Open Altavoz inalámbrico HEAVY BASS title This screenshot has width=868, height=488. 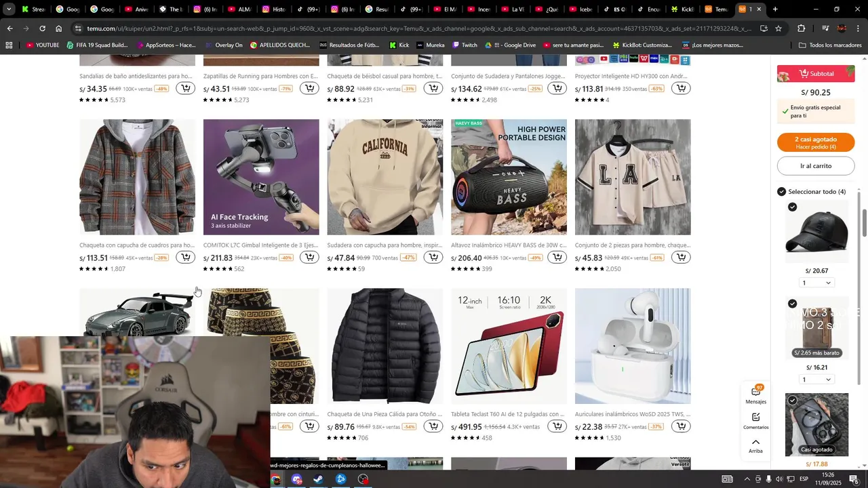coord(509,245)
